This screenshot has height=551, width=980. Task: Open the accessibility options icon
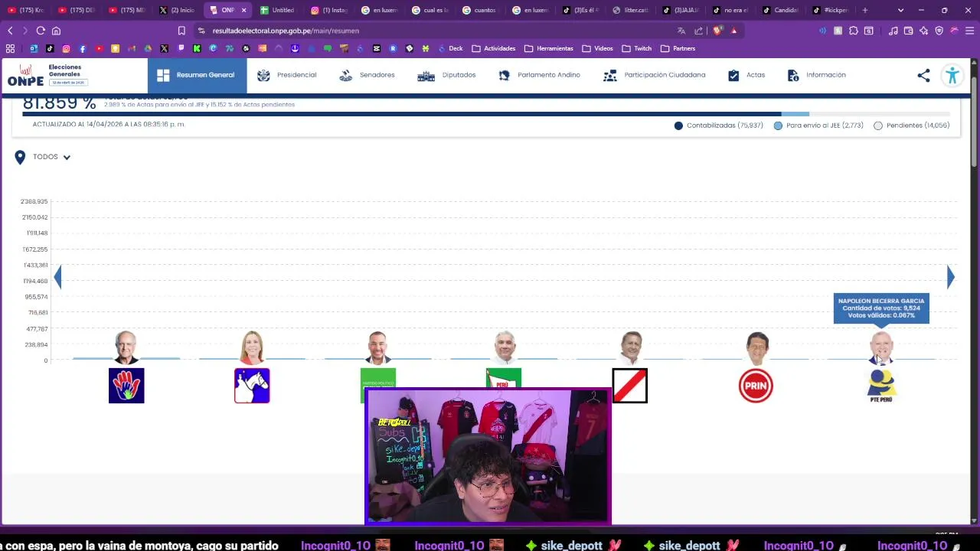pos(952,75)
